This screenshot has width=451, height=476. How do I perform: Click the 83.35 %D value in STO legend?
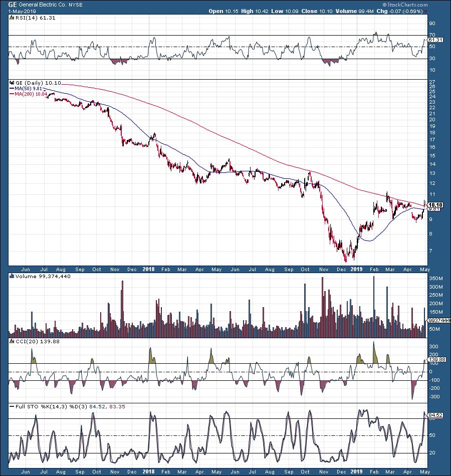117,406
